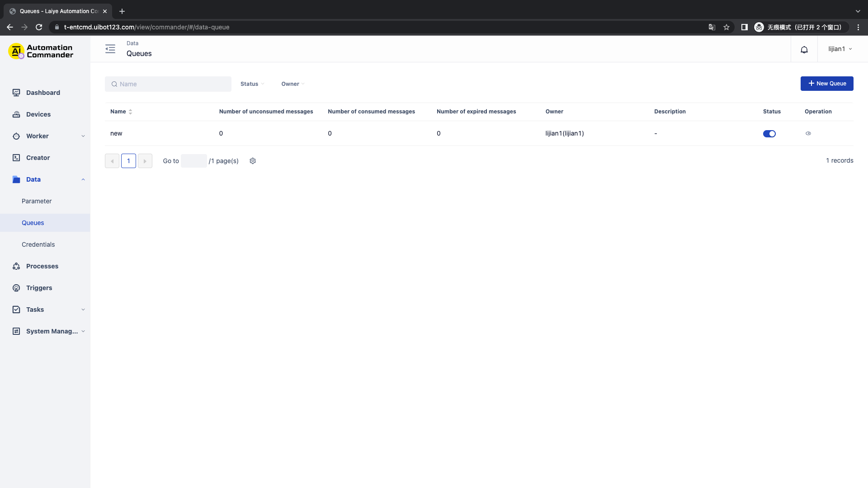Click the queue name 'new' in the table
This screenshot has width=868, height=488.
click(x=116, y=133)
